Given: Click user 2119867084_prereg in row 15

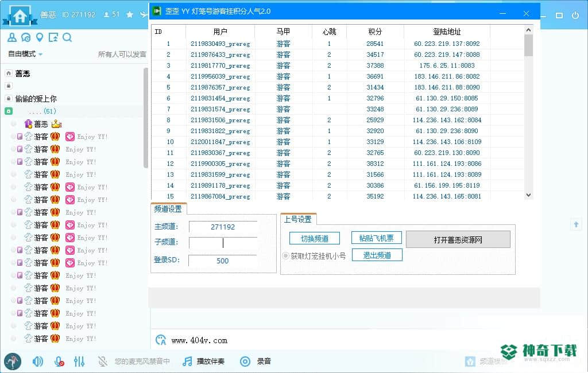Looking at the screenshot, I should pyautogui.click(x=220, y=196).
